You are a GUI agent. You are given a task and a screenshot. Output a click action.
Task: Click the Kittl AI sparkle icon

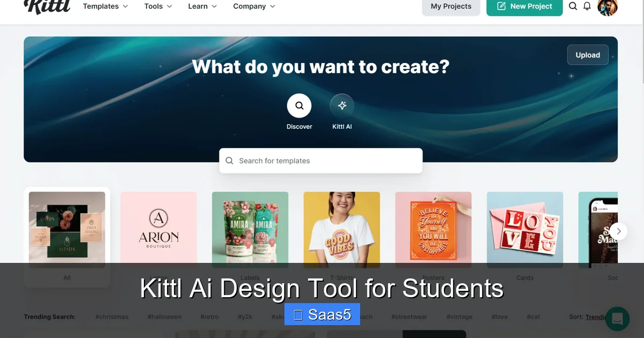click(x=342, y=105)
